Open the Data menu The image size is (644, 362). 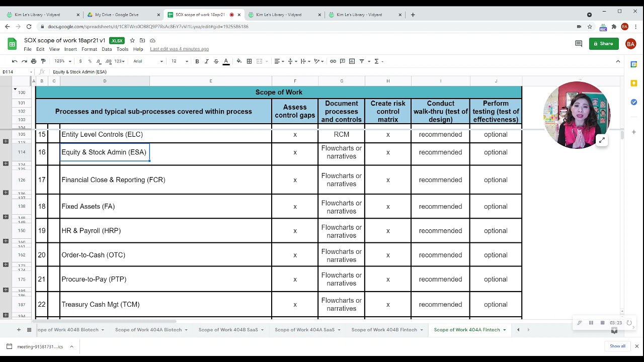coord(107,49)
